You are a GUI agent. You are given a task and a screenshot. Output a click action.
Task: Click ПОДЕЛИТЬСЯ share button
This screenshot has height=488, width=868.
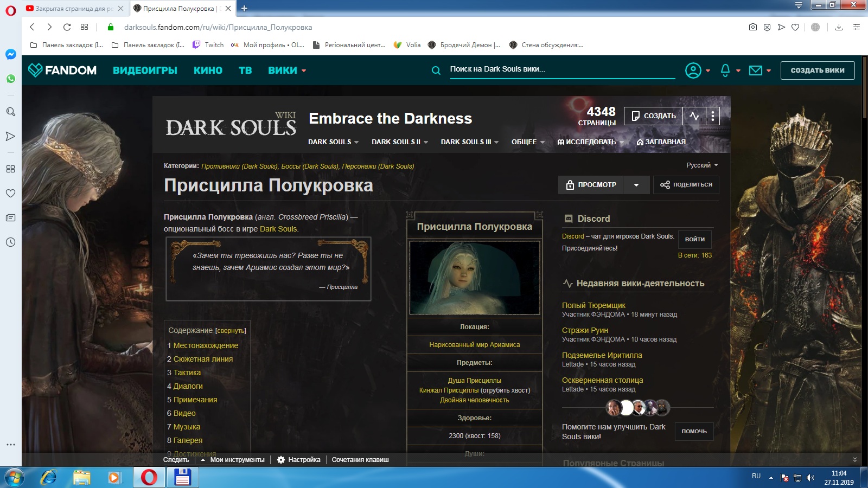pyautogui.click(x=686, y=185)
